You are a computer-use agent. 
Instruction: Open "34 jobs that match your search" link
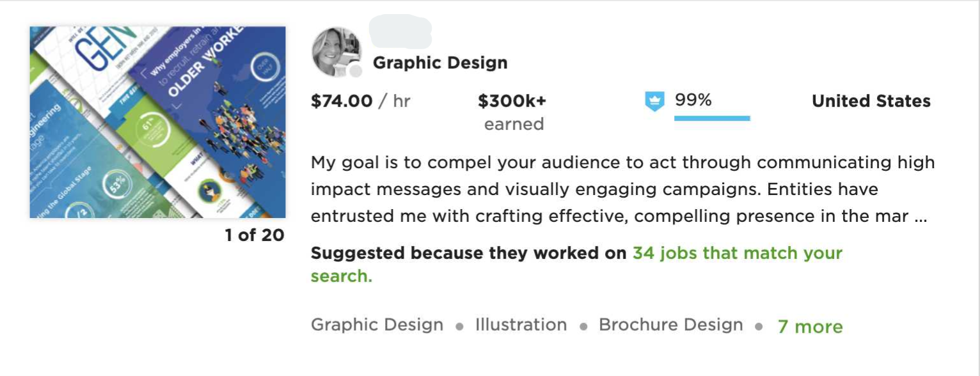737,253
